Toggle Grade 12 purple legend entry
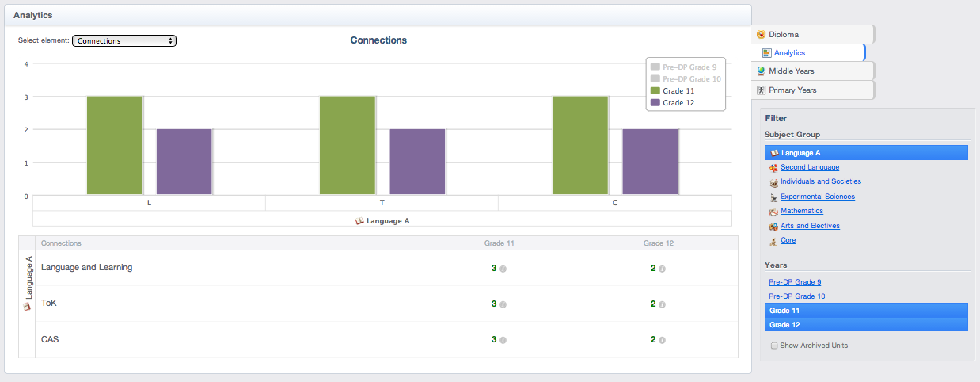Viewport: 980px width, 382px height. 673,103
